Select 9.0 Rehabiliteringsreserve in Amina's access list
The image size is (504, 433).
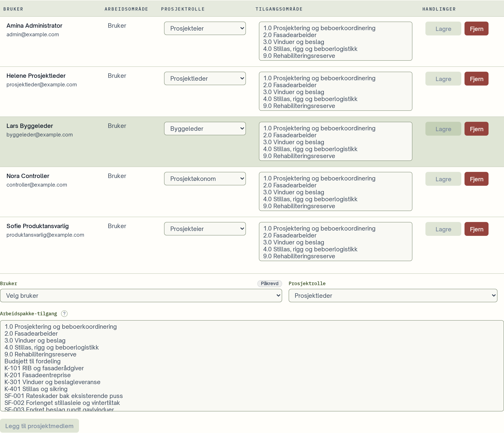click(335, 56)
